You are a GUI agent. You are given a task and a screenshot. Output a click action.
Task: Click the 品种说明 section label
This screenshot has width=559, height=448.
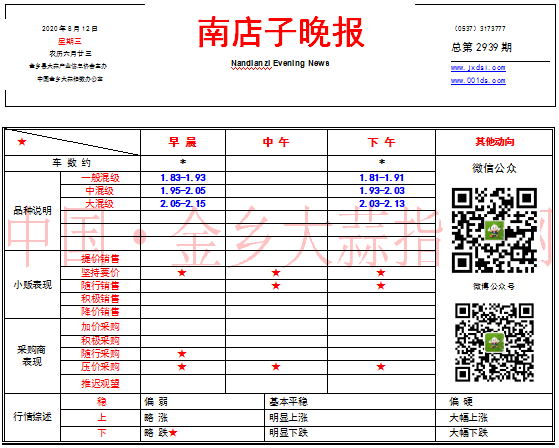[x=32, y=211]
